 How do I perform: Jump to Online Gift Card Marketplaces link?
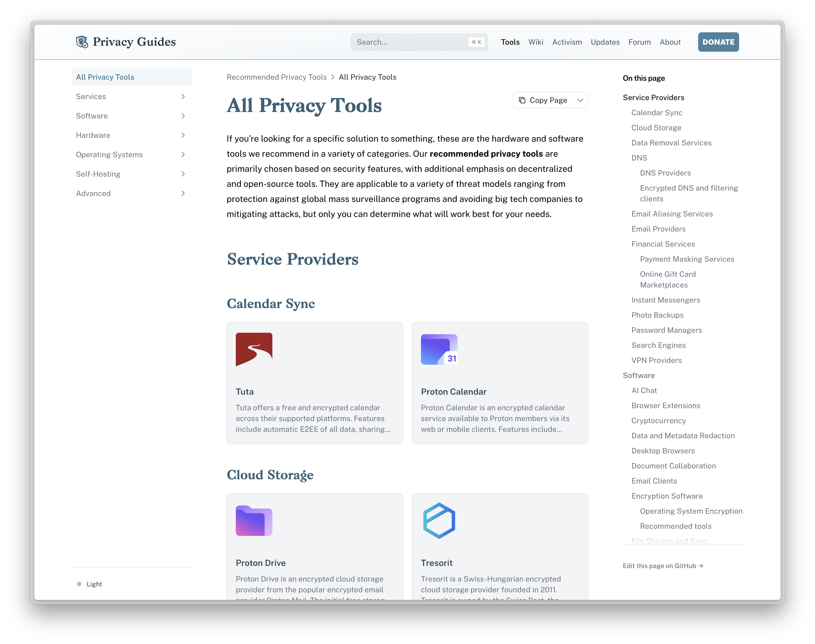[x=668, y=279]
